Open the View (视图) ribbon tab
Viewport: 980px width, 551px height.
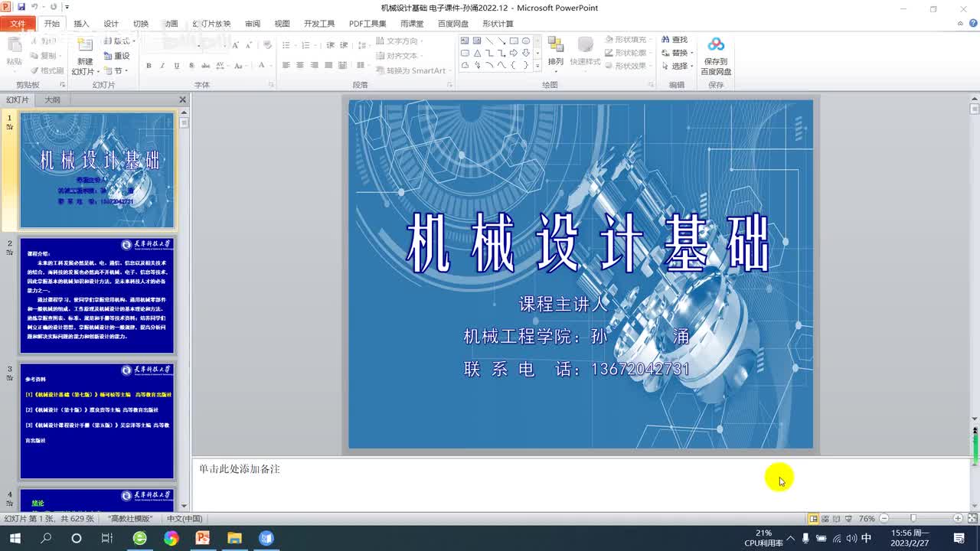tap(282, 24)
